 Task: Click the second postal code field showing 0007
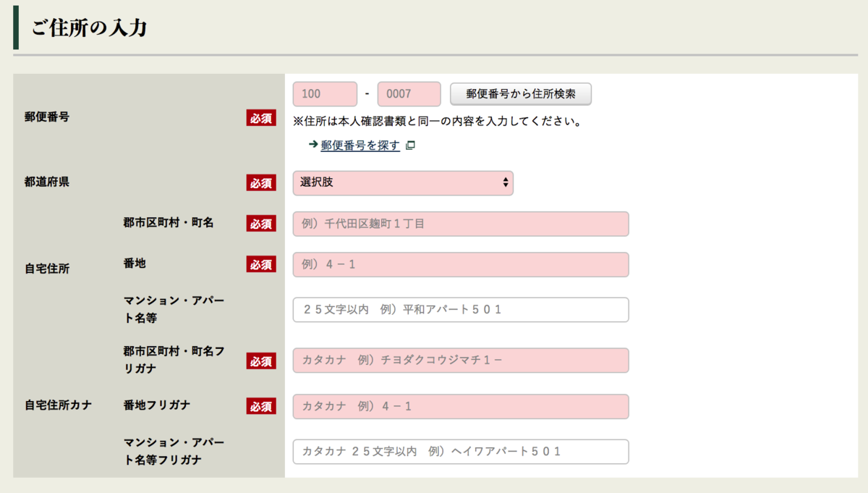coord(409,94)
